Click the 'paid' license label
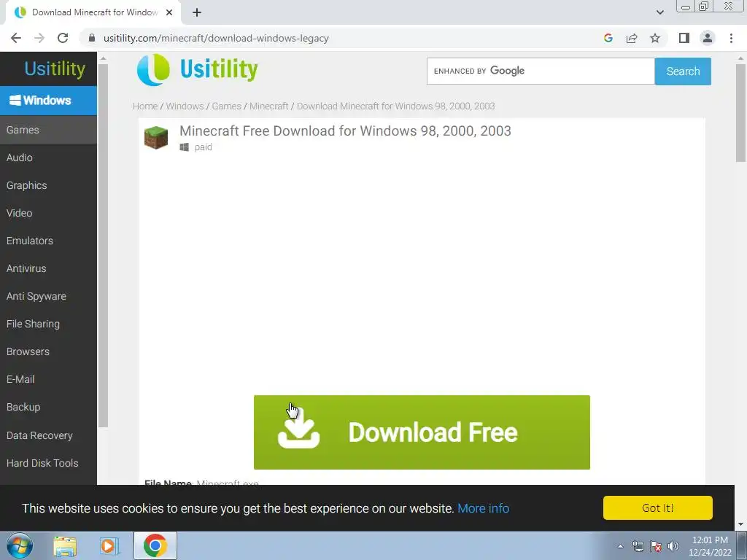 coord(203,147)
